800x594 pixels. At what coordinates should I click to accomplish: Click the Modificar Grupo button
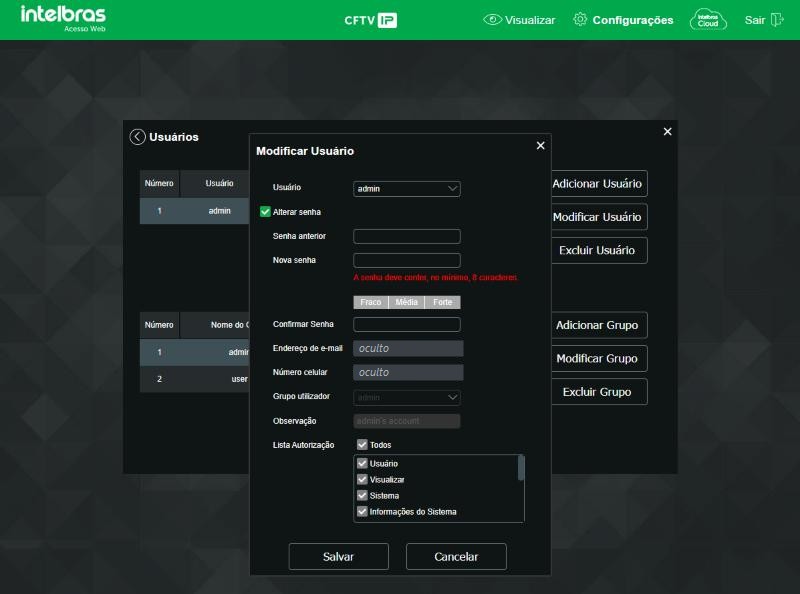click(599, 359)
